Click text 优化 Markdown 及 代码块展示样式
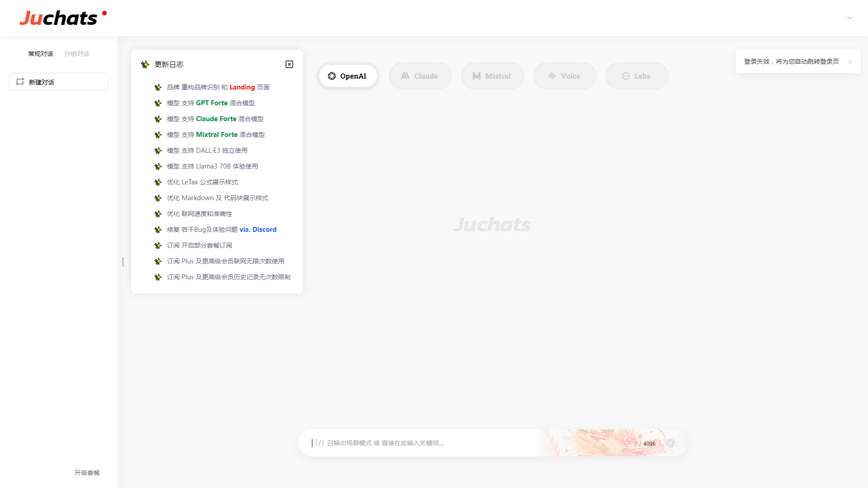This screenshot has width=868, height=488. click(217, 198)
